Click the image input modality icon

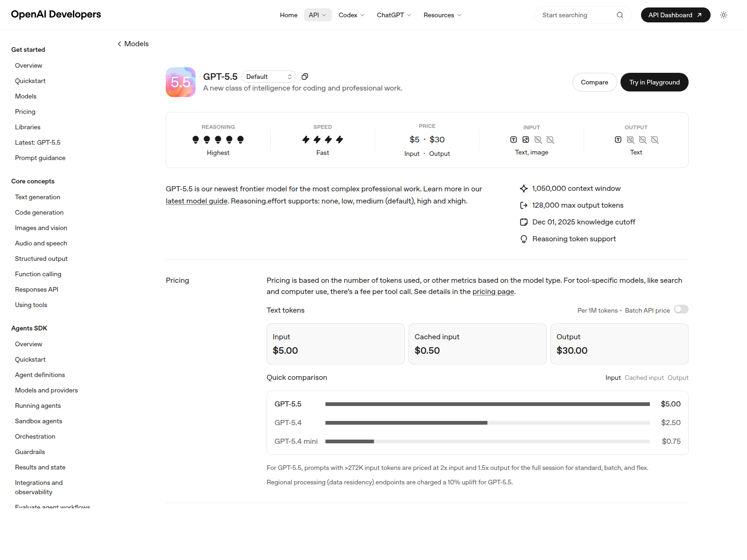tap(526, 140)
